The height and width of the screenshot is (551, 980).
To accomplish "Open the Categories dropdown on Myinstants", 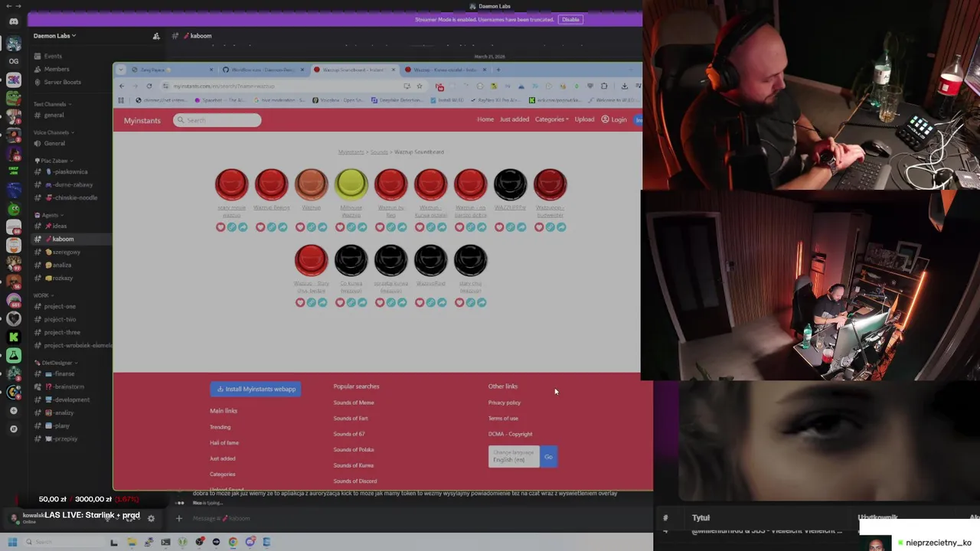I will [x=551, y=119].
